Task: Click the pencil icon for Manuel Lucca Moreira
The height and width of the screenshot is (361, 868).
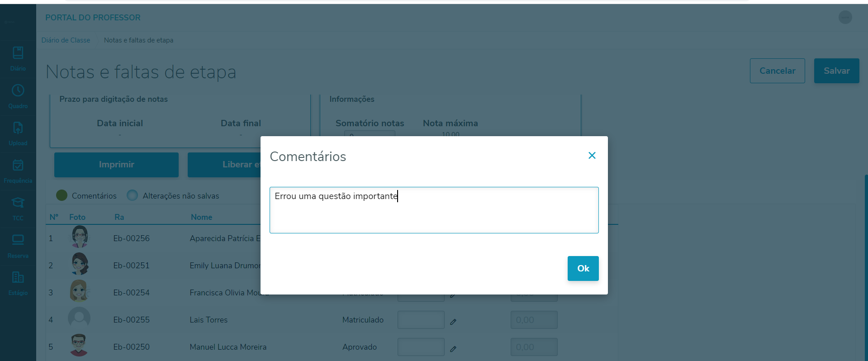Action: pos(453,349)
